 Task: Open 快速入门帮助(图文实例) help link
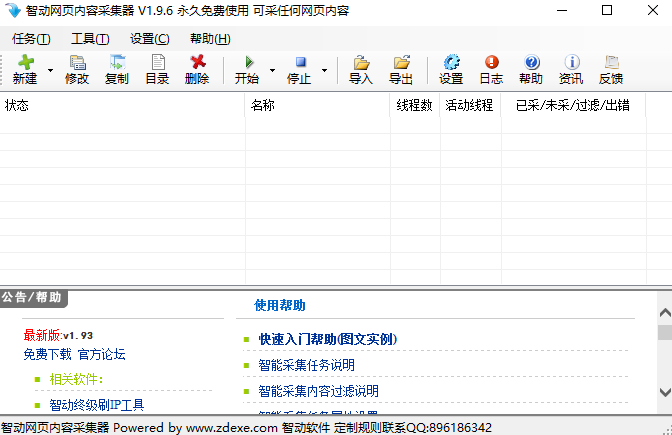pyautogui.click(x=328, y=339)
